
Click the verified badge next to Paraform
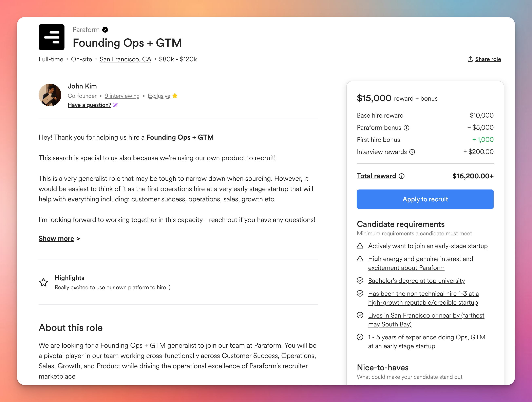(x=105, y=30)
